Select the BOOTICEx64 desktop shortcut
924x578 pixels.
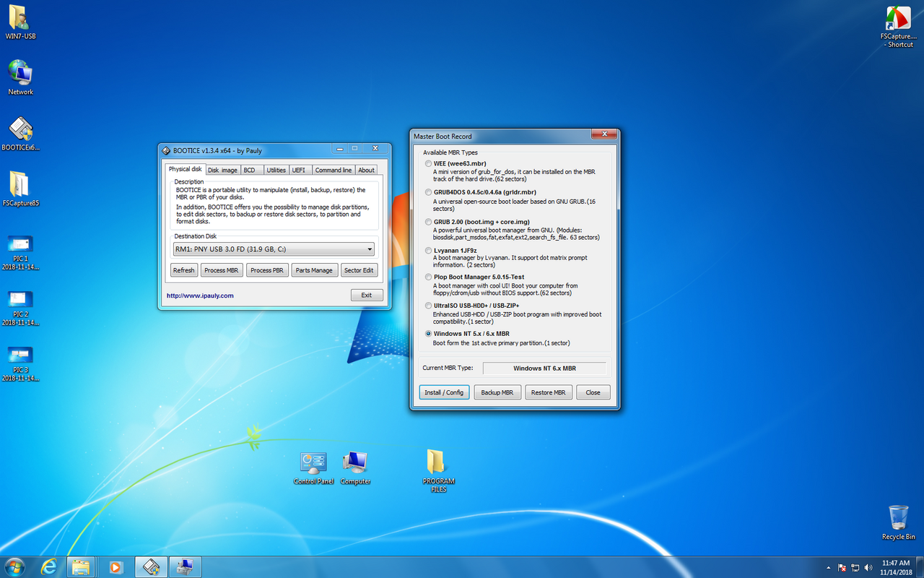tap(20, 134)
